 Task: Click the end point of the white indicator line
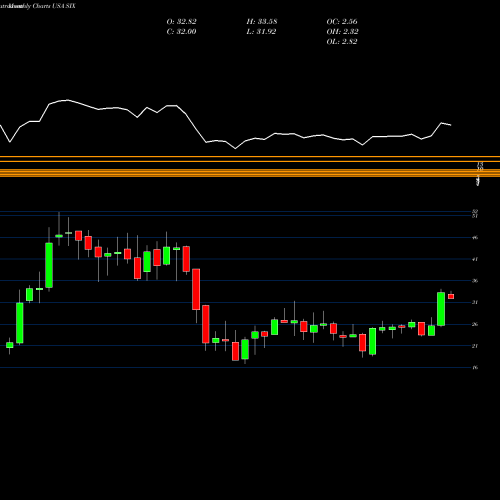451,125
